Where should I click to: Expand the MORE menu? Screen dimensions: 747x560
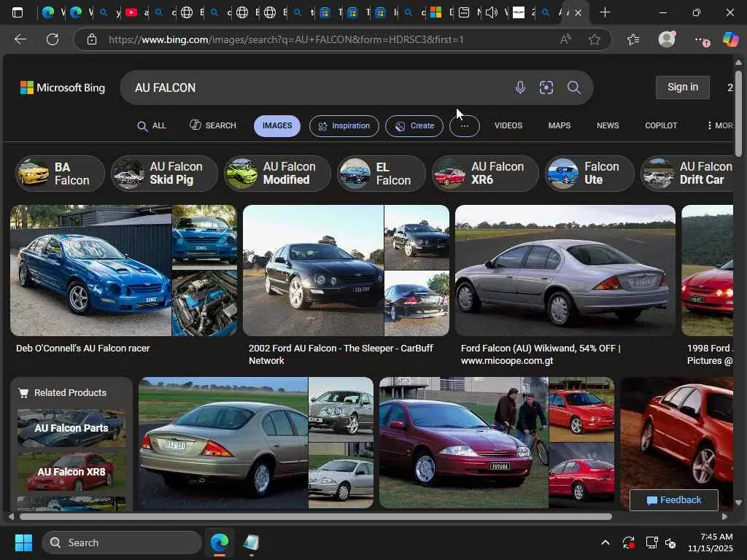(x=720, y=125)
